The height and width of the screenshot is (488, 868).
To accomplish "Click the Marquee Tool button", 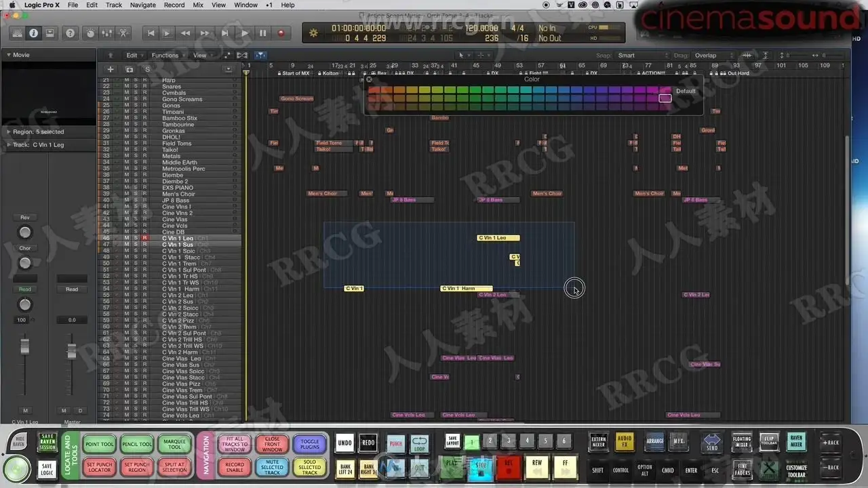I will click(174, 445).
